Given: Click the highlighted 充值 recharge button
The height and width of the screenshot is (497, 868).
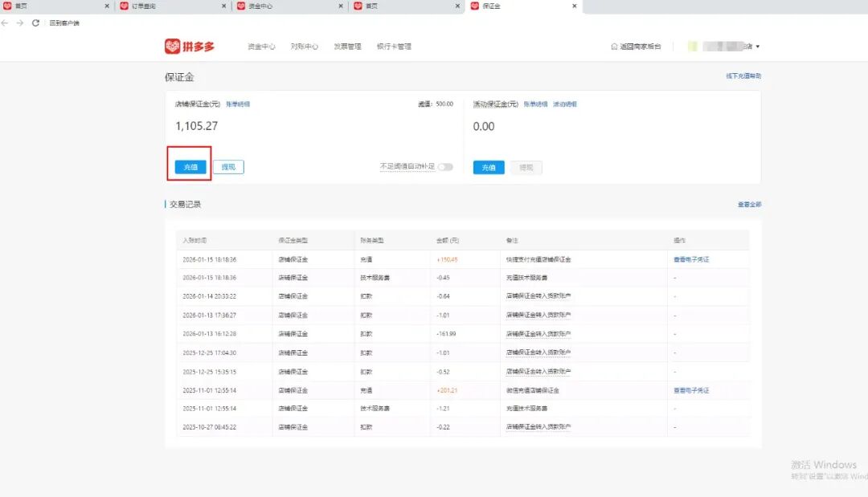Looking at the screenshot, I should pyautogui.click(x=190, y=166).
